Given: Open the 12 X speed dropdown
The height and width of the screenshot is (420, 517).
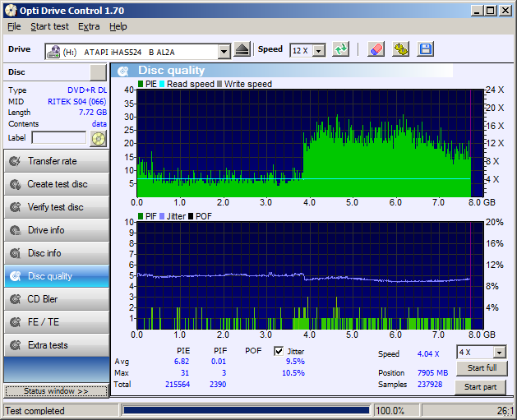Looking at the screenshot, I should (x=319, y=51).
